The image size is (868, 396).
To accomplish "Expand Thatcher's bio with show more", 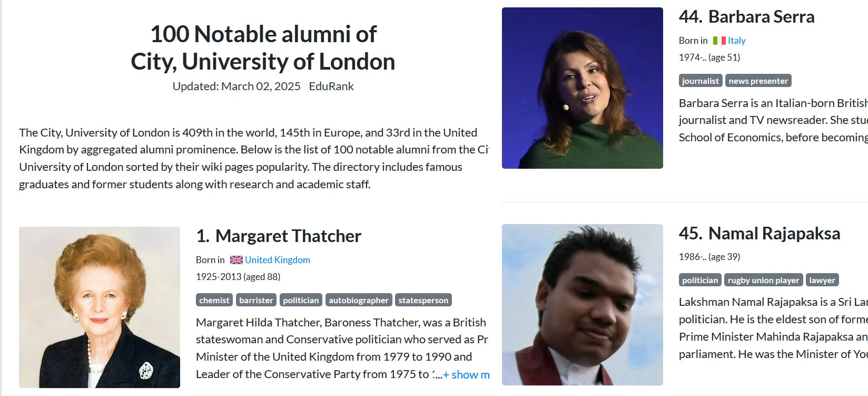I will coord(466,374).
